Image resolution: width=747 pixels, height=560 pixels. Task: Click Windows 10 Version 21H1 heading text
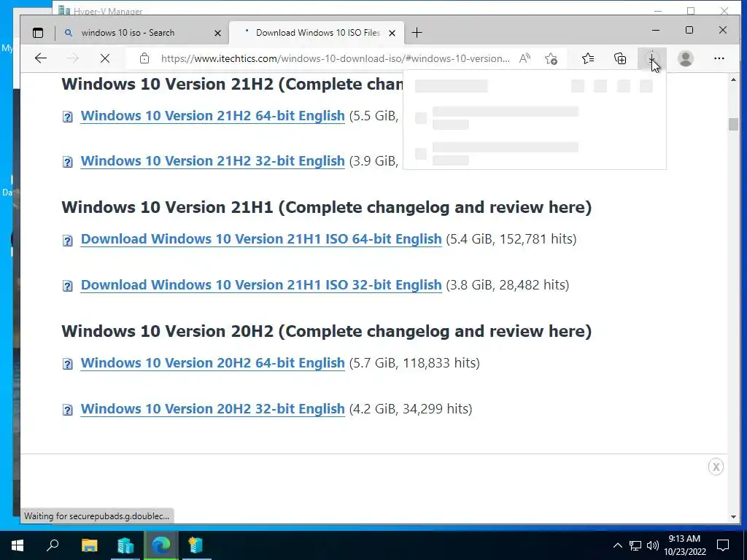326,207
